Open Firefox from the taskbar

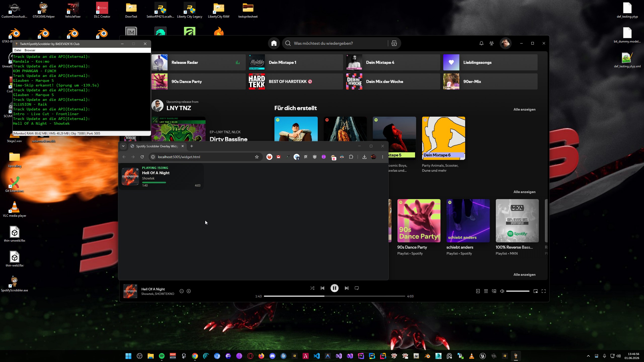point(261,356)
